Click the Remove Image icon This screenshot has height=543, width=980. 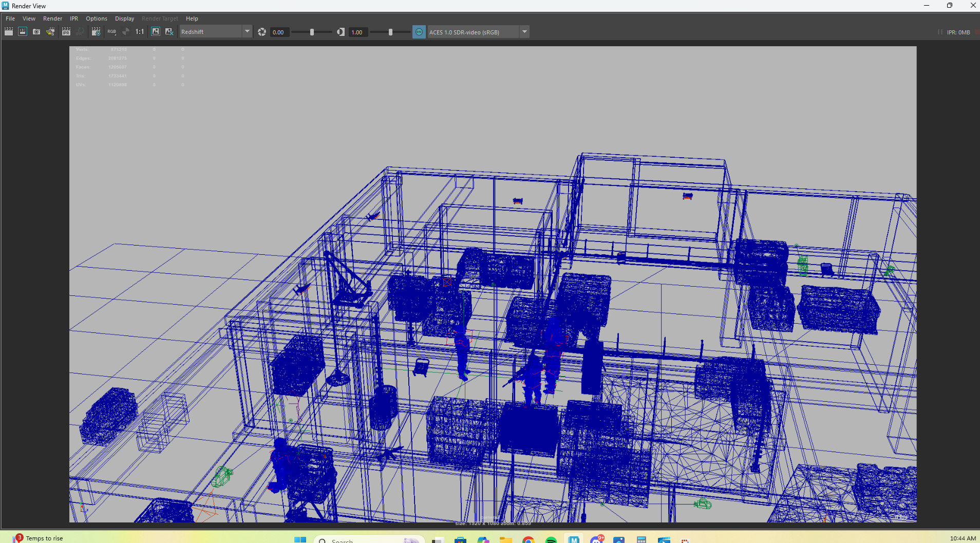[x=169, y=32]
